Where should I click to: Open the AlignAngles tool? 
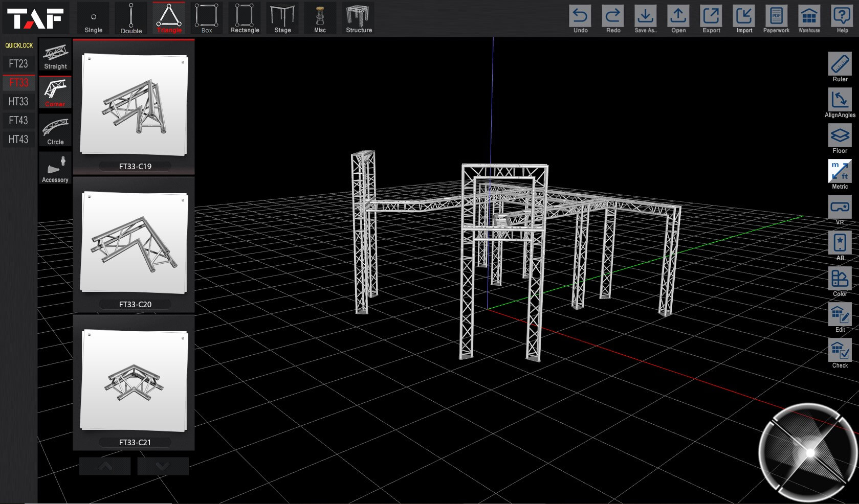(x=840, y=103)
